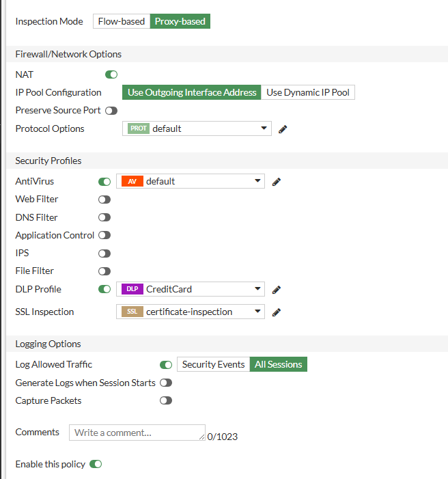Expand the AntiVirus profile dropdown
Image resolution: width=448 pixels, height=479 pixels.
point(191,181)
